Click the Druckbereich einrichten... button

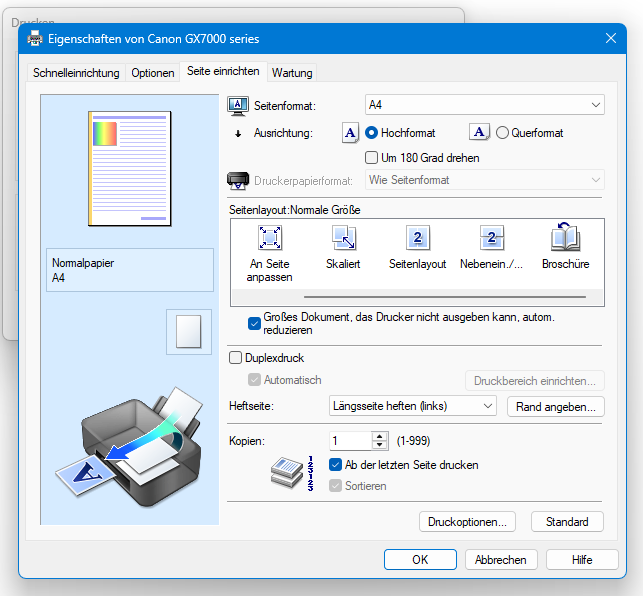535,381
